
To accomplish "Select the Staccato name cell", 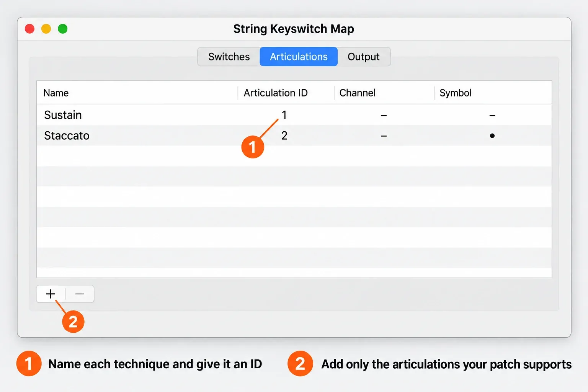I will pyautogui.click(x=67, y=136).
